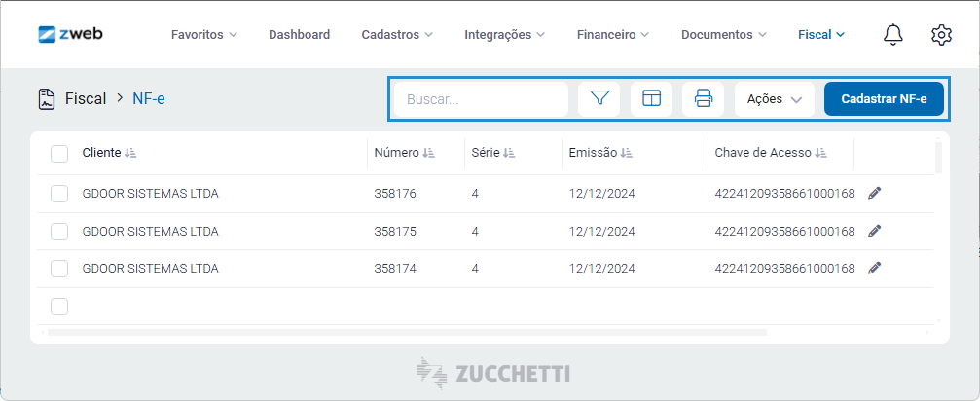Viewport: 980px width, 401px height.
Task: Go to Dashboard
Action: coord(300,35)
